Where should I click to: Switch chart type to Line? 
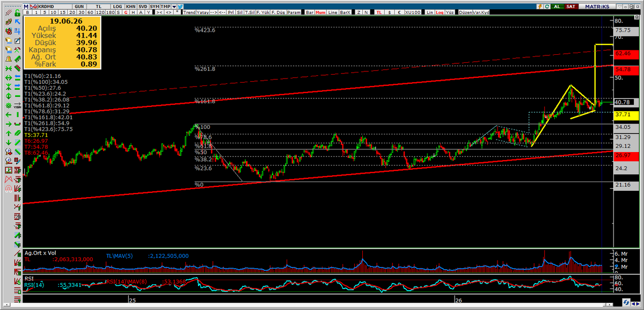[333, 12]
